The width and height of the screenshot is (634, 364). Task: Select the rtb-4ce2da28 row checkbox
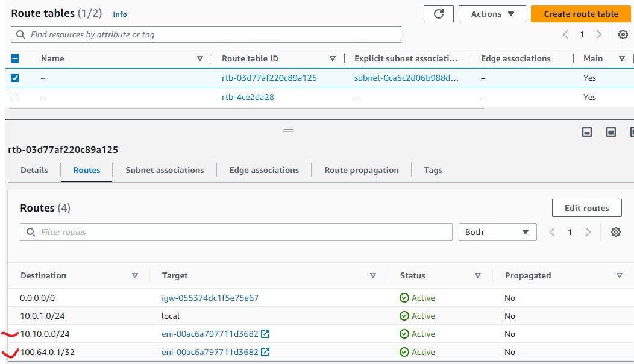click(x=15, y=97)
